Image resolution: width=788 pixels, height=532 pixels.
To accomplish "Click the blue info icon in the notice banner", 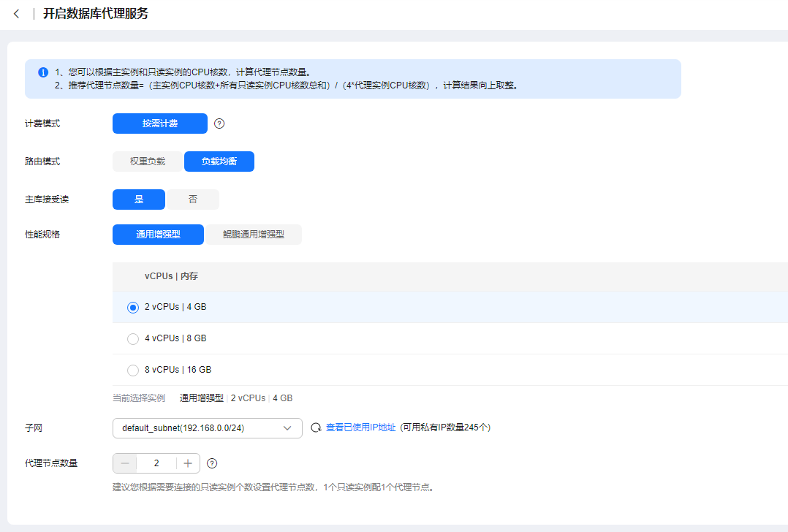I will [x=42, y=72].
